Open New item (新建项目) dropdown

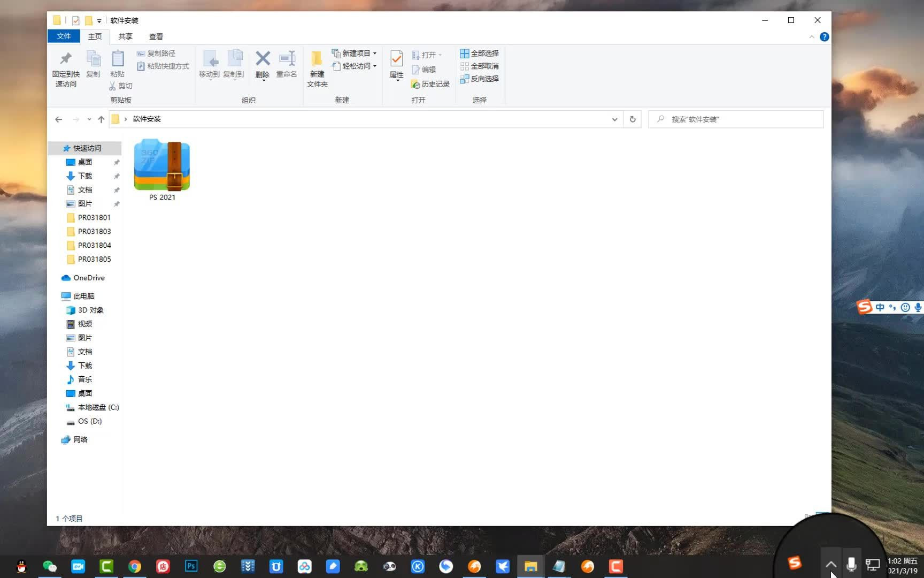tap(354, 54)
